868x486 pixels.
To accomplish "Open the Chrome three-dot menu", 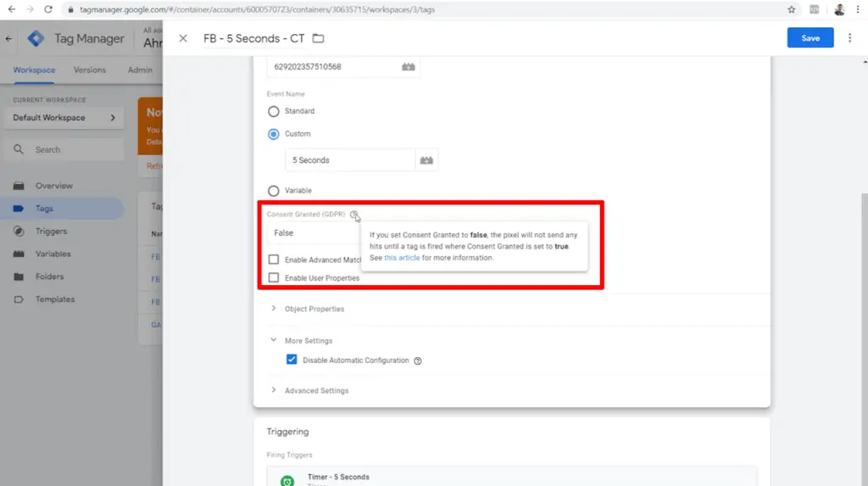I will [x=858, y=9].
